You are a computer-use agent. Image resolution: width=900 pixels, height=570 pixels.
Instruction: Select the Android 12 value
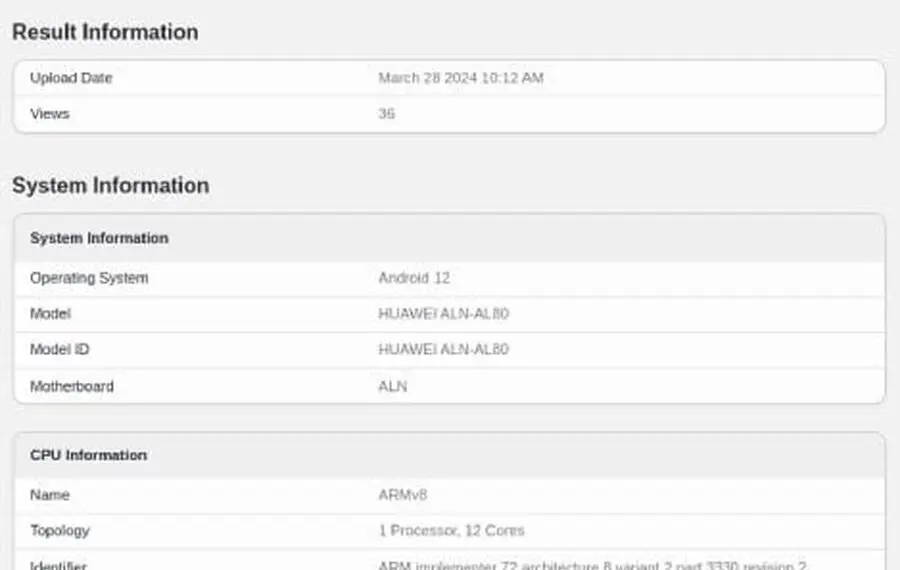pyautogui.click(x=414, y=278)
